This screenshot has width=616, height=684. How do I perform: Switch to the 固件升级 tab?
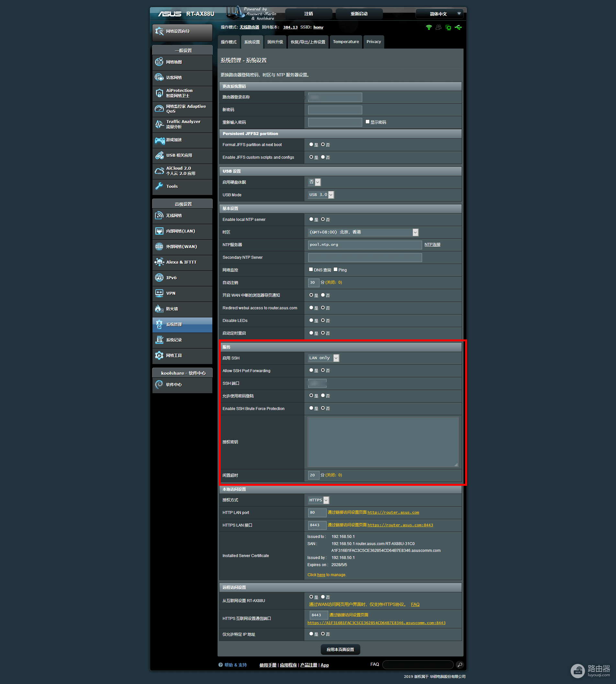[275, 42]
